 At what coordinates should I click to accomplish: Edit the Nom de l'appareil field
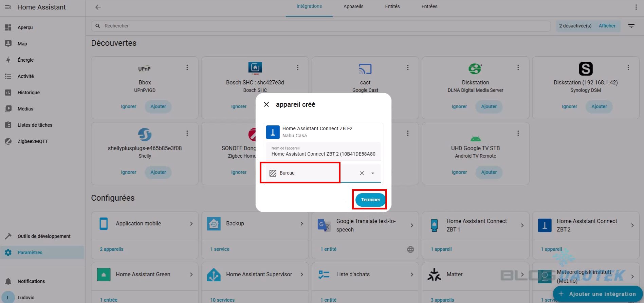pyautogui.click(x=323, y=154)
